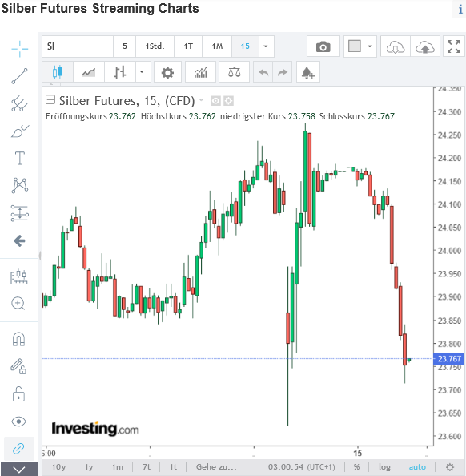Click the Gehe zu... button
The image size is (466, 476).
click(216, 467)
